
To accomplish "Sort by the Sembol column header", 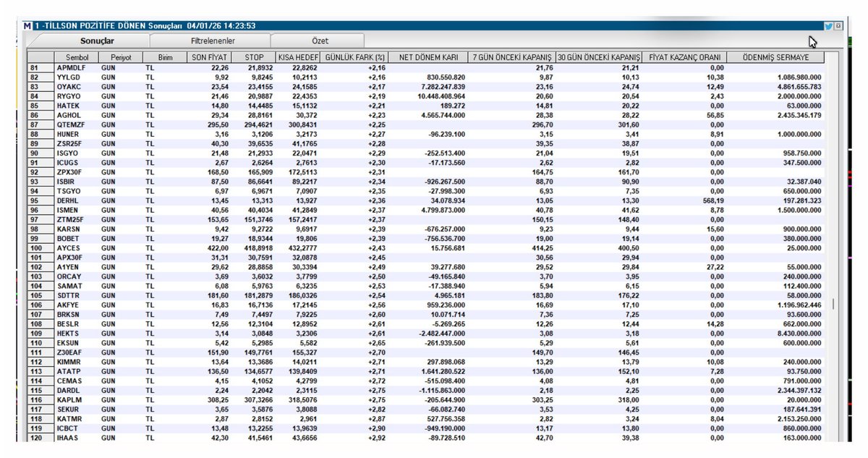I will point(77,56).
